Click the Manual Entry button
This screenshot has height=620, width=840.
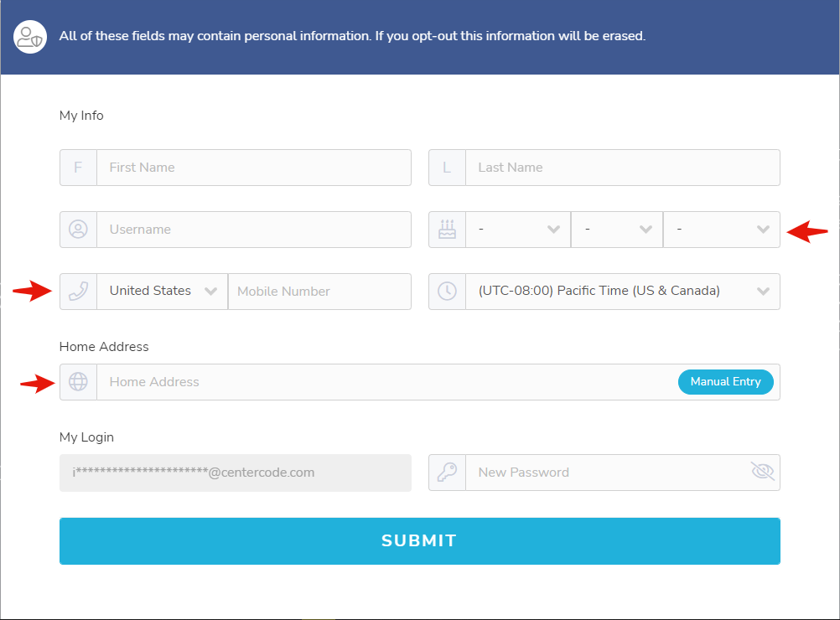point(725,382)
